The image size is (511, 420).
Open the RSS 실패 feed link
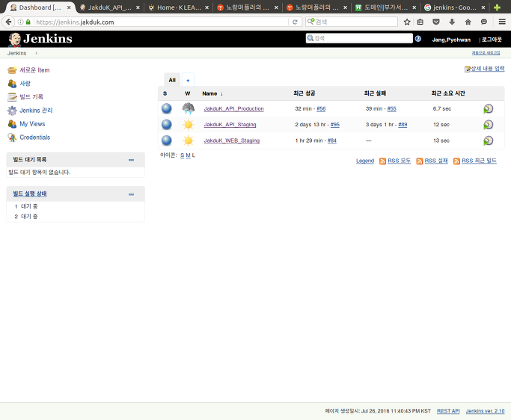tap(436, 161)
